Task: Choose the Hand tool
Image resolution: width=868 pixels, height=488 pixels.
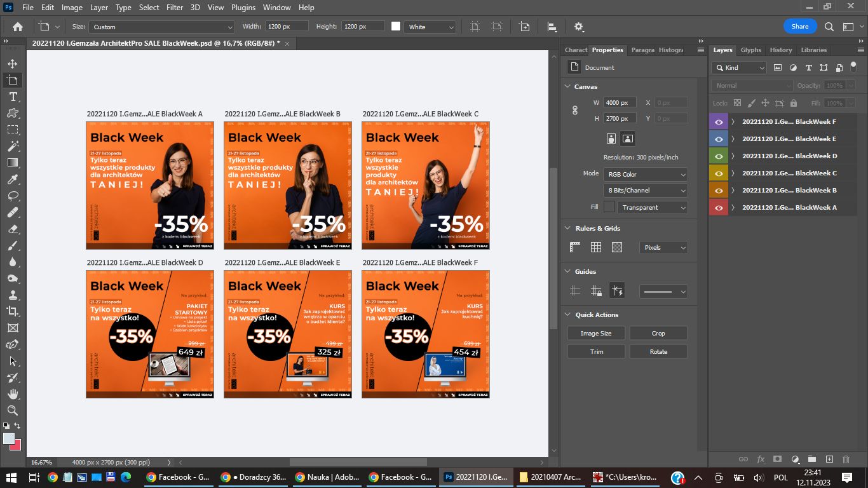Action: point(12,394)
